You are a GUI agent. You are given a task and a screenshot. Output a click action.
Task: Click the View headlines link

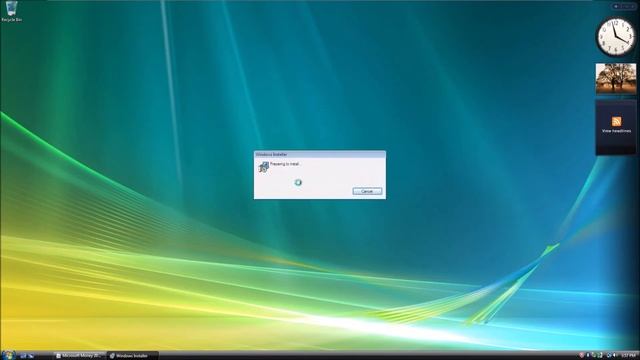click(x=616, y=131)
